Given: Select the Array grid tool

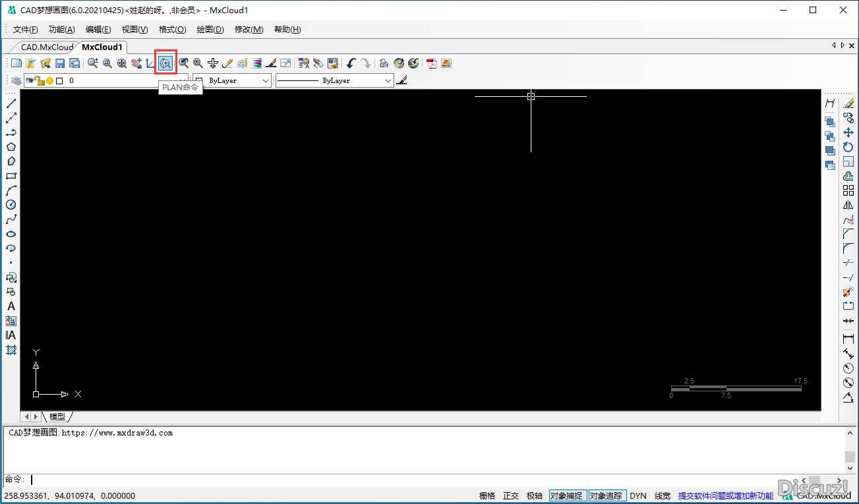Looking at the screenshot, I should click(x=848, y=190).
